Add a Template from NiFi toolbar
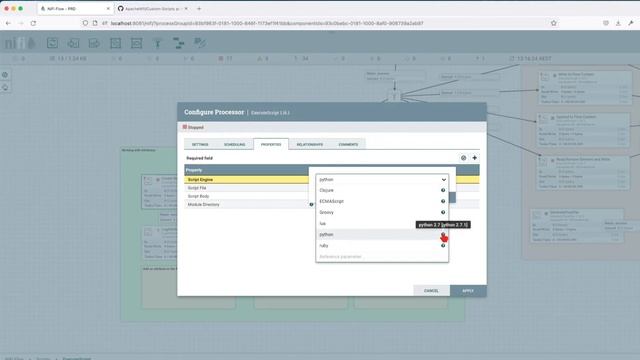Screen dimensions: 640x360 pos(179,43)
